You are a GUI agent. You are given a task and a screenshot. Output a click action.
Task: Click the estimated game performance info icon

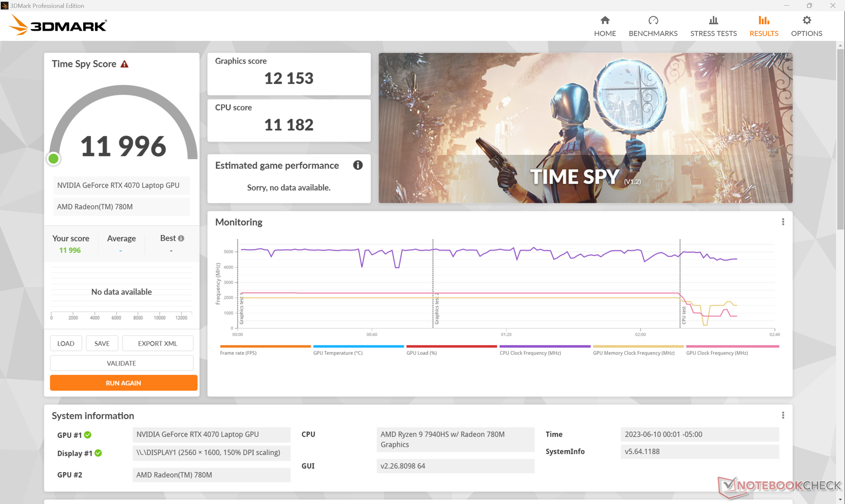pyautogui.click(x=358, y=165)
